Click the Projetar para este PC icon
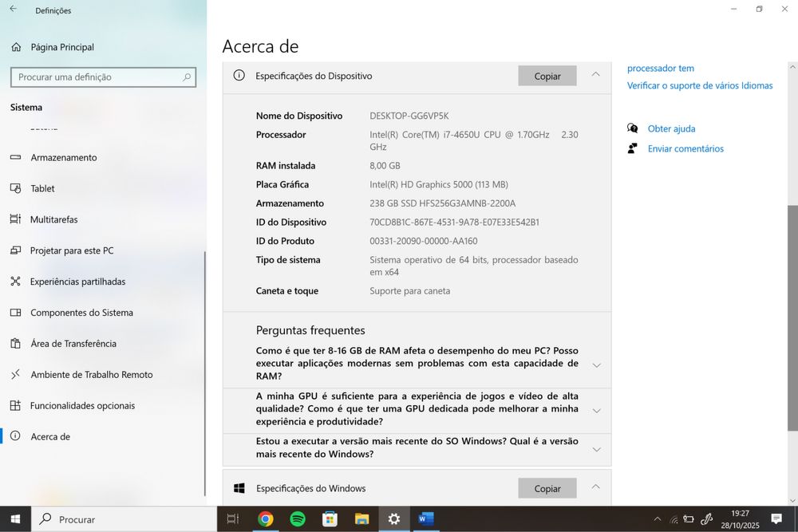 (16, 250)
